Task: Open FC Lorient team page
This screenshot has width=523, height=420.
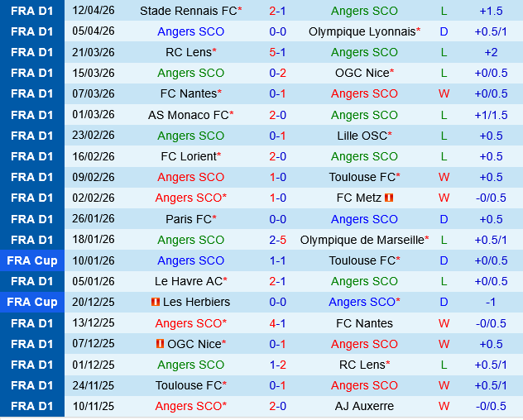Action: pyautogui.click(x=190, y=156)
